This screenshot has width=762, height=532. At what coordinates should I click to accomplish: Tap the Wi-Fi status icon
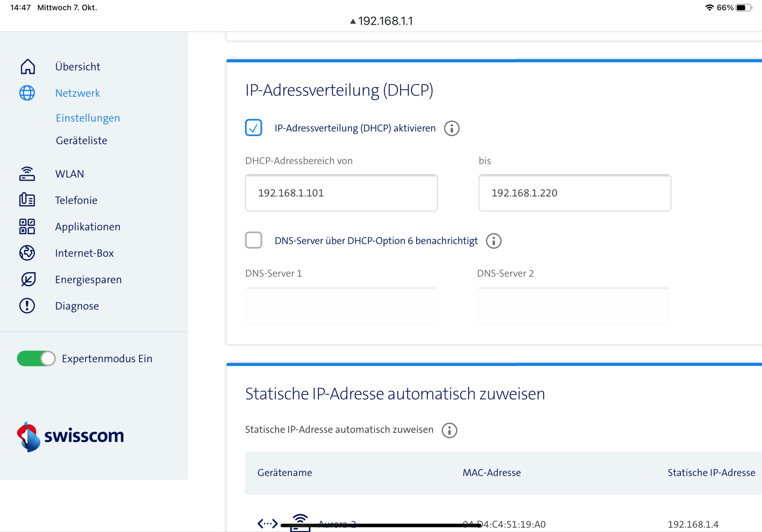709,8
